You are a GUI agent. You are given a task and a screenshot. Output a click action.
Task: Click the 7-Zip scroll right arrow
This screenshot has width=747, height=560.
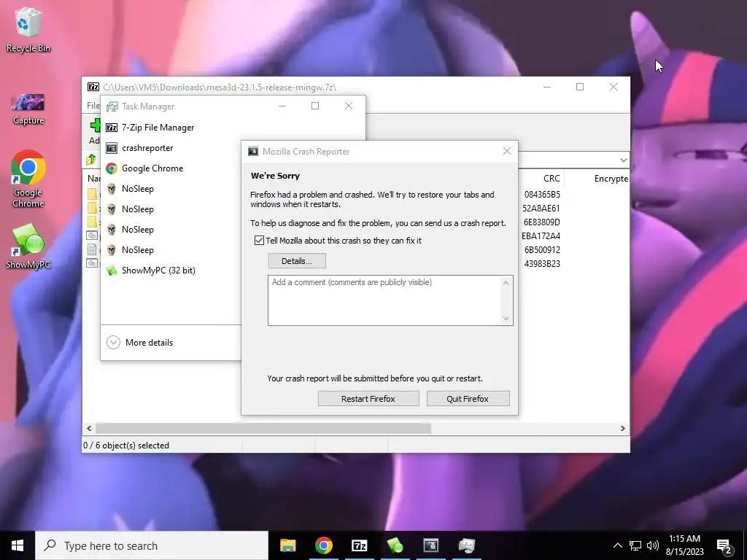pyautogui.click(x=623, y=428)
